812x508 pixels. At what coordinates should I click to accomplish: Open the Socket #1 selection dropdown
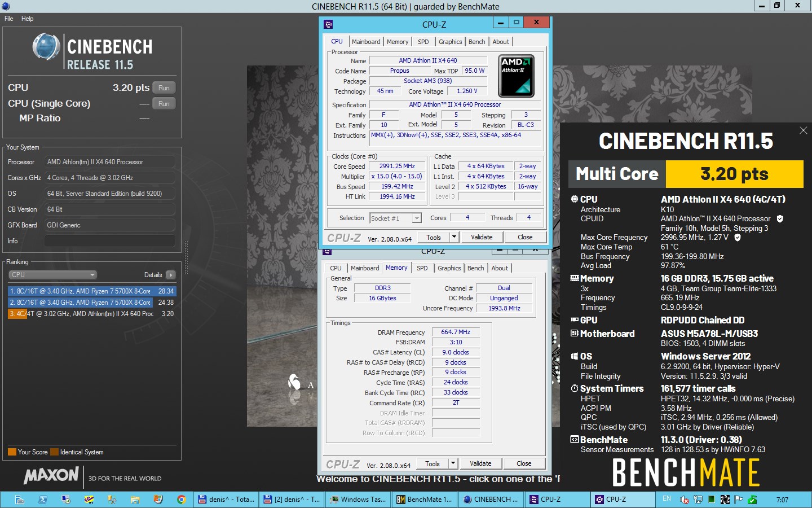(x=395, y=218)
